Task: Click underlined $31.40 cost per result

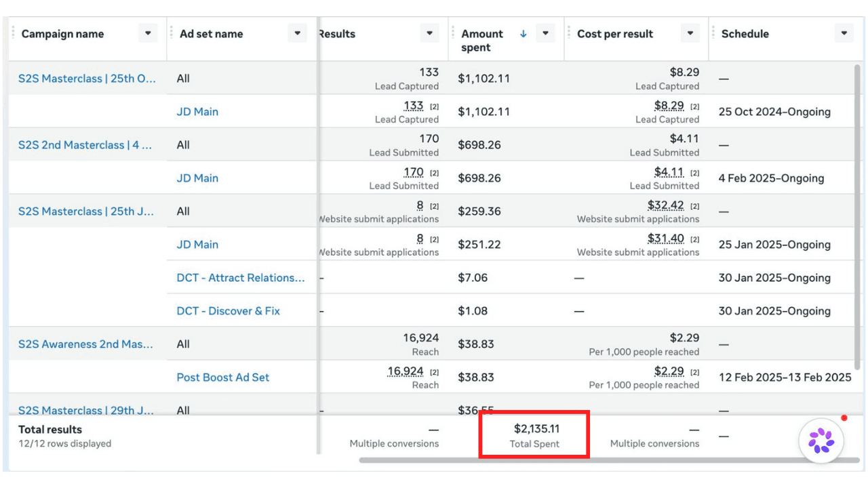Action: coord(666,239)
